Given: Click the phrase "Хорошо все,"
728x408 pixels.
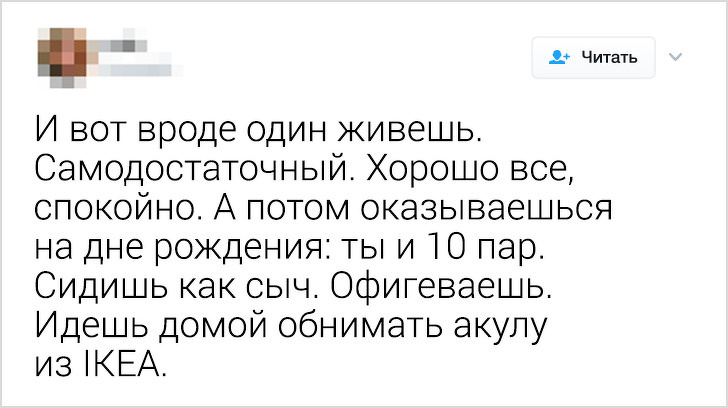Looking at the screenshot, I should pos(472,171).
